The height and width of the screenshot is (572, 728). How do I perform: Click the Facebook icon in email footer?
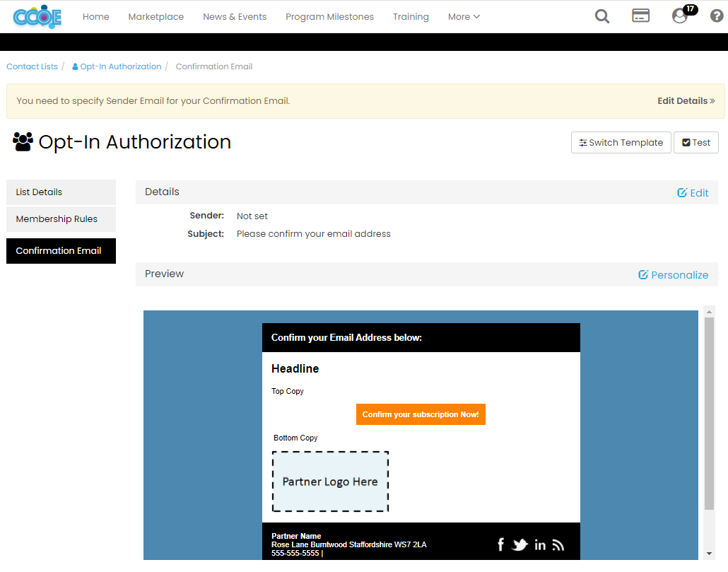click(500, 544)
